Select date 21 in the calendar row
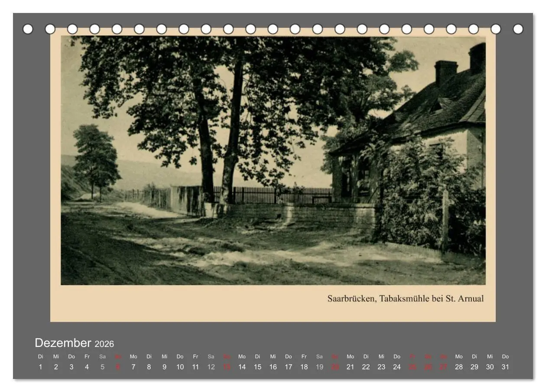Viewport: 546px width, 392px height. 350,367
